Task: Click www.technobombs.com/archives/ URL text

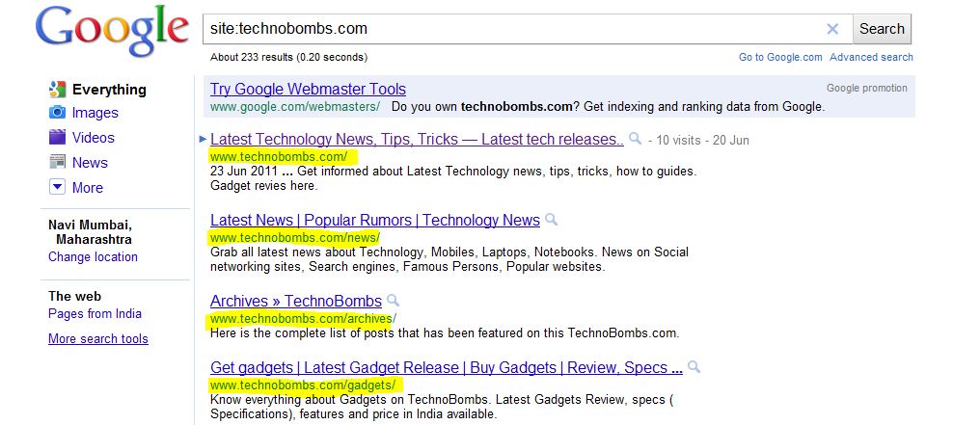Action: pyautogui.click(x=303, y=319)
